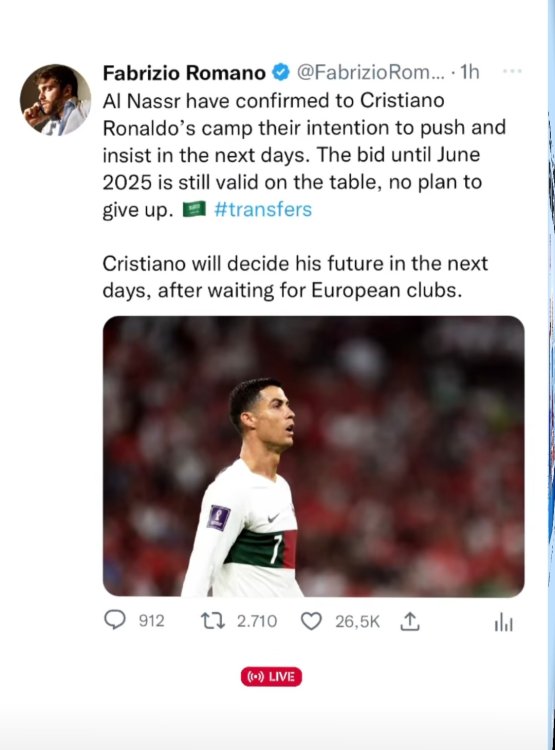Viewport: 555px width, 750px height.
Task: Open Fabrizio Romano's profile picture
Action: pyautogui.click(x=55, y=99)
